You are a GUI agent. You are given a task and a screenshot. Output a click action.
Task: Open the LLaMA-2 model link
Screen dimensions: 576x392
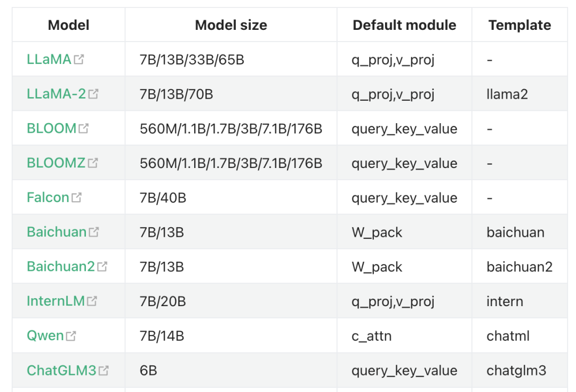click(56, 94)
